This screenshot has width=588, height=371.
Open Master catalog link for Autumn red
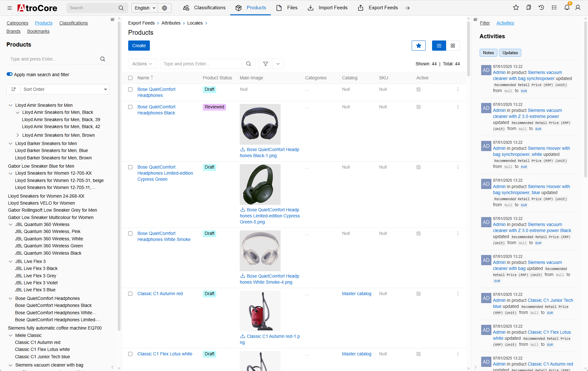point(356,294)
